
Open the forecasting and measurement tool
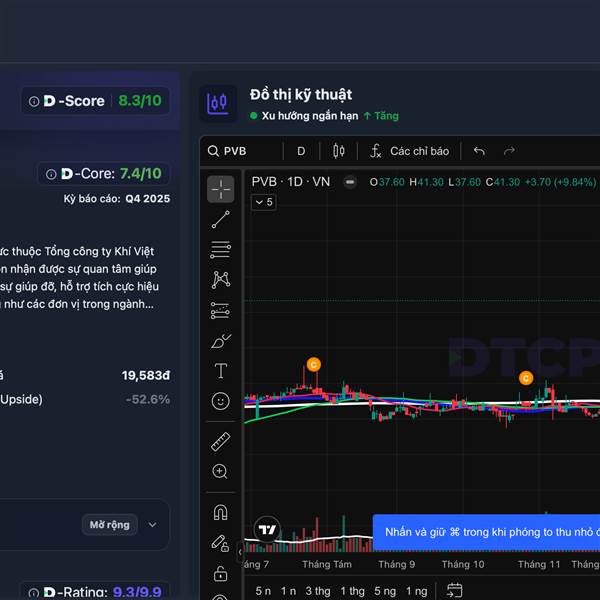[220, 310]
